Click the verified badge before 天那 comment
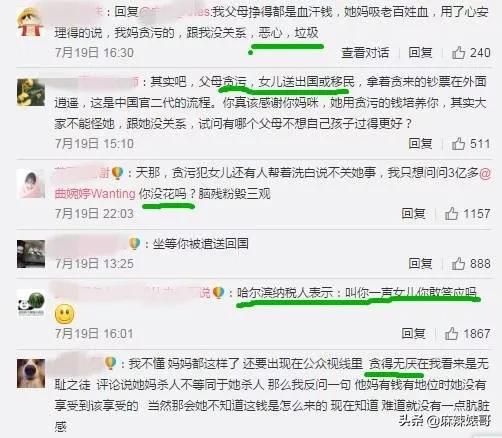The image size is (502, 438). tap(117, 173)
